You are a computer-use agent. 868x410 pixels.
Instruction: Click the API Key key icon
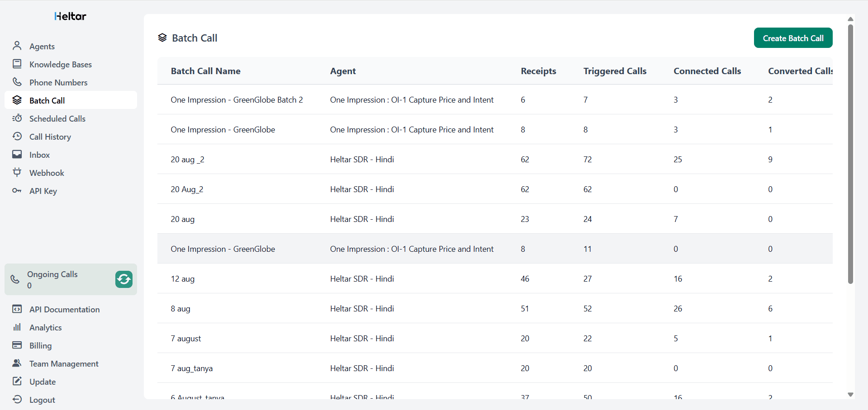[17, 190]
